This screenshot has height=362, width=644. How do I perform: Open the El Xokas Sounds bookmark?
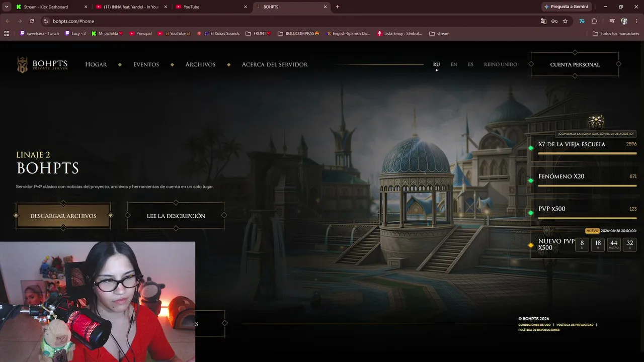click(218, 34)
